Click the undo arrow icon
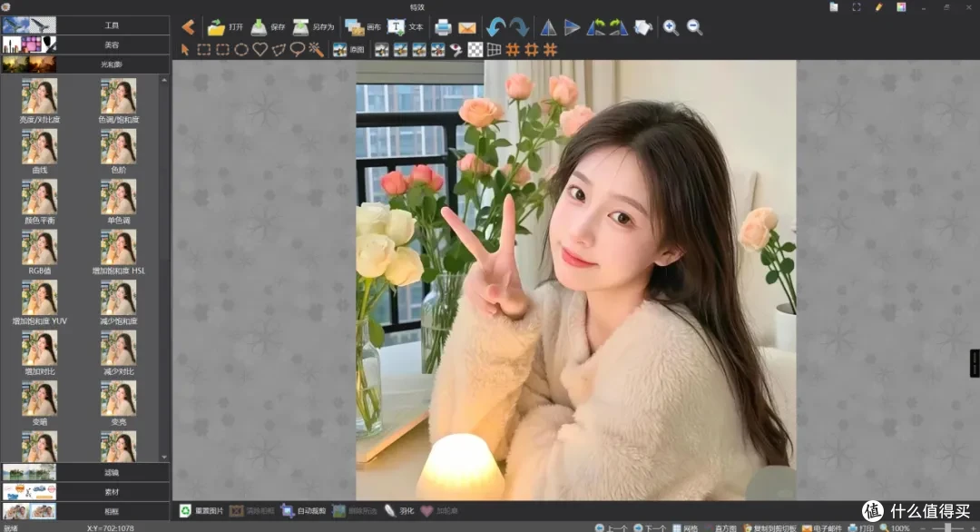This screenshot has width=980, height=532. 496,27
